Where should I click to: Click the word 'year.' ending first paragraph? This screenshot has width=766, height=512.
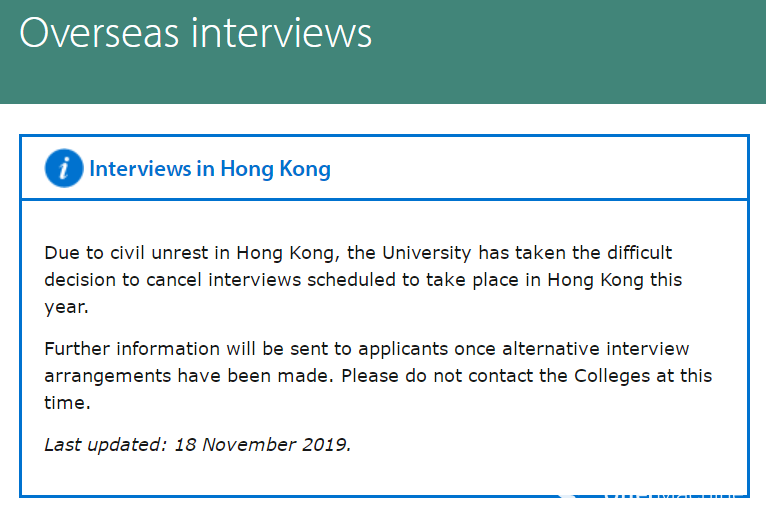tap(66, 308)
